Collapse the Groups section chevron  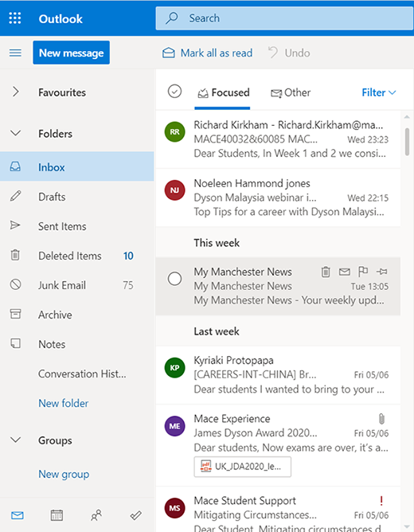click(x=16, y=440)
